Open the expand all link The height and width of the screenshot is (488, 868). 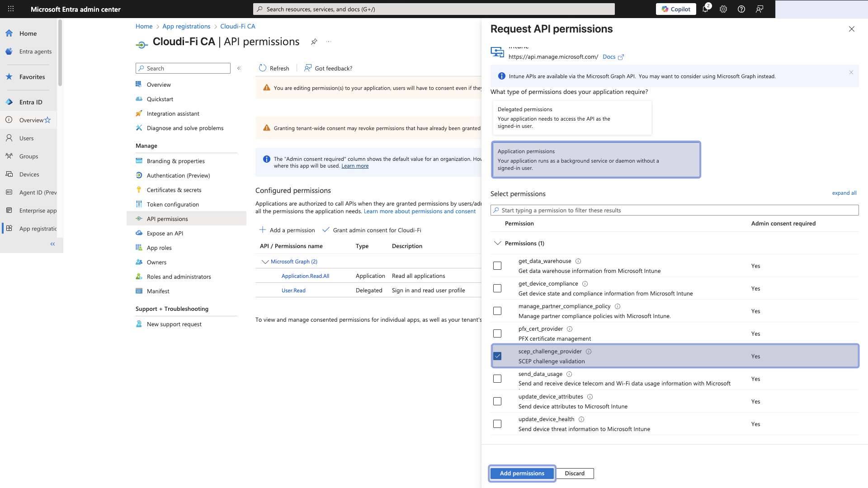click(844, 193)
